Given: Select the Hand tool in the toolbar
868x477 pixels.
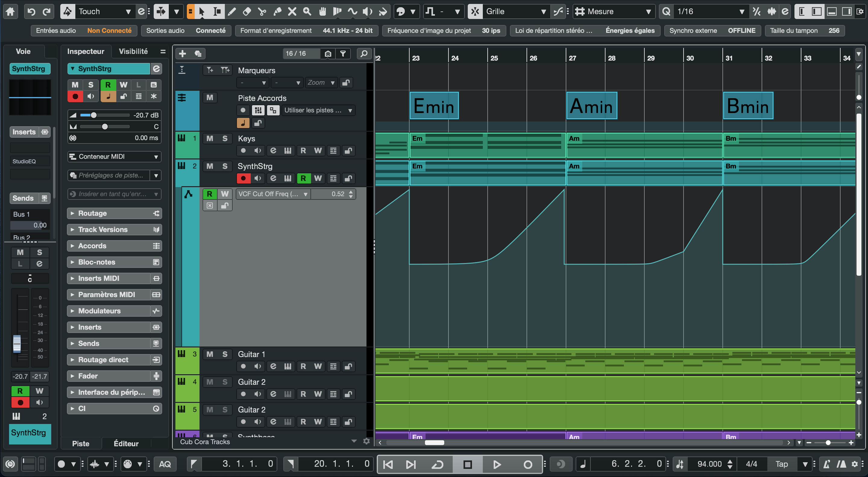Looking at the screenshot, I should [322, 11].
